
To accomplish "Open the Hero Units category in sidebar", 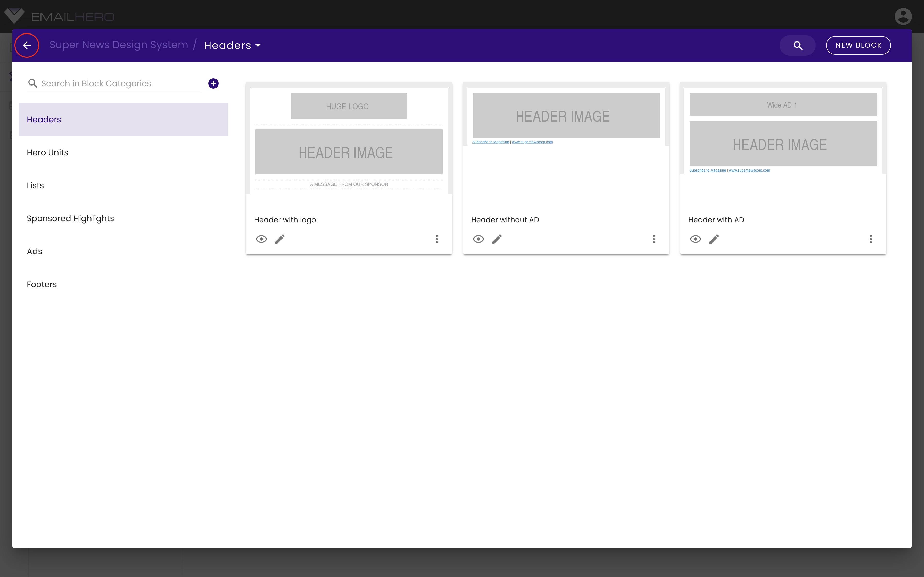I will (47, 152).
